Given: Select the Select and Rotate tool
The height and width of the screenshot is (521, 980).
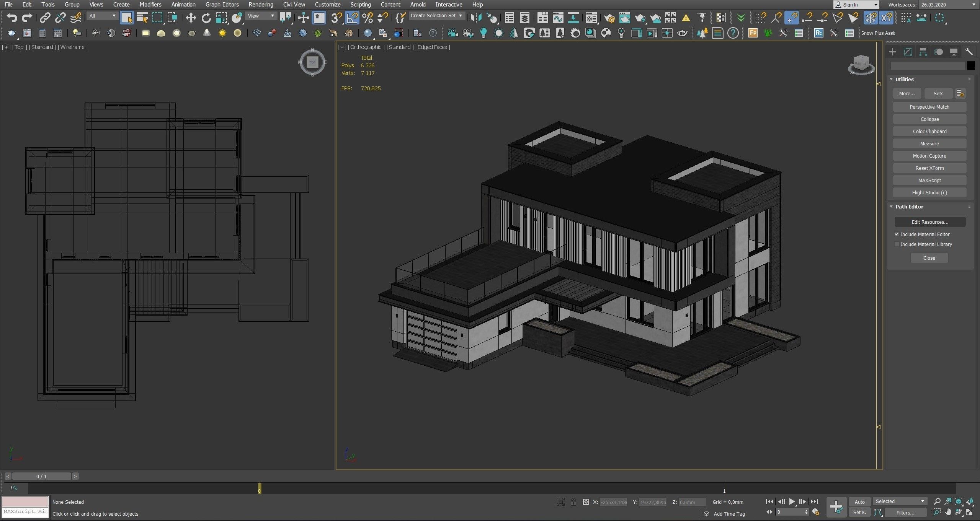Looking at the screenshot, I should click(206, 18).
